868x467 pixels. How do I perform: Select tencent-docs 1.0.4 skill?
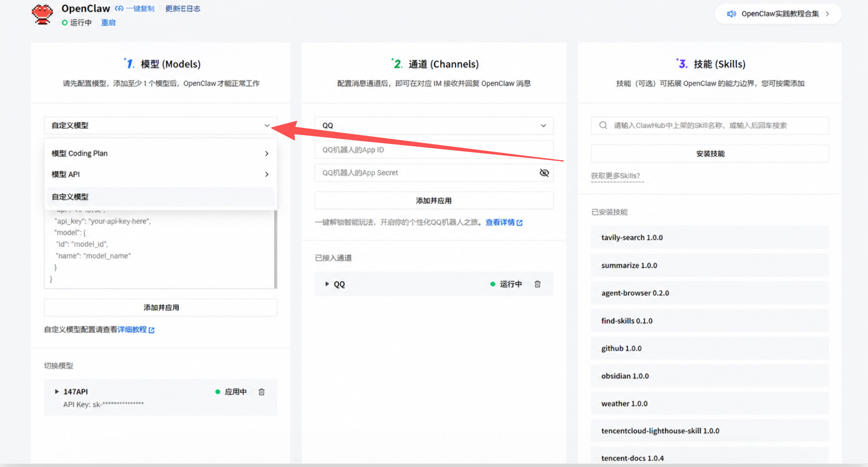(710, 456)
